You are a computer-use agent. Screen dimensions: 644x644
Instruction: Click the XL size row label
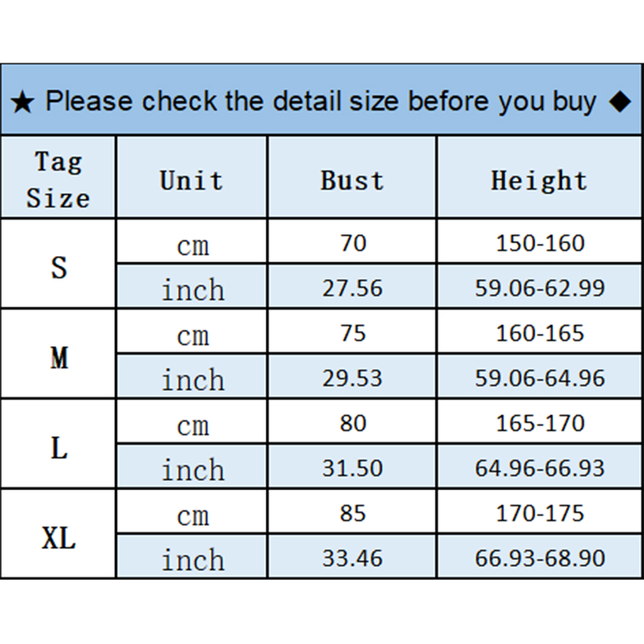59,537
